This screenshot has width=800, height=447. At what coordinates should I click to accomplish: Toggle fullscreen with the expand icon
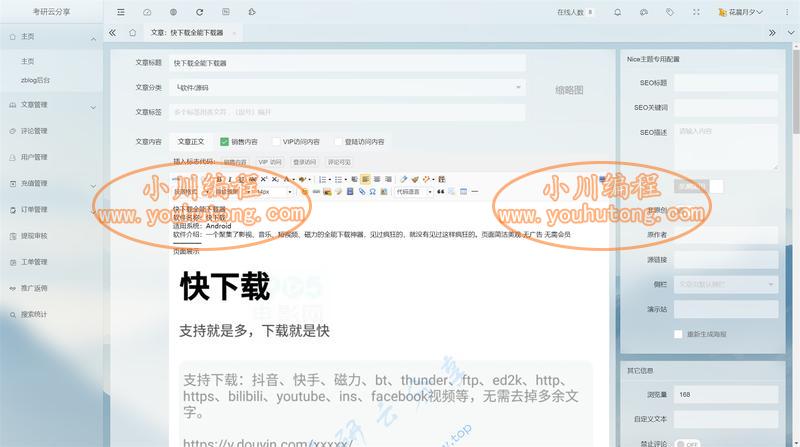pos(696,12)
